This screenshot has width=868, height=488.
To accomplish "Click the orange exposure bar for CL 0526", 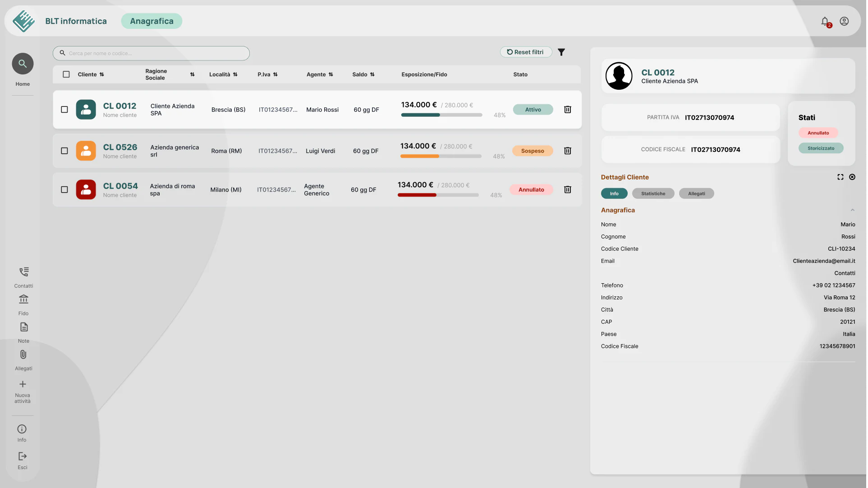I will click(441, 157).
